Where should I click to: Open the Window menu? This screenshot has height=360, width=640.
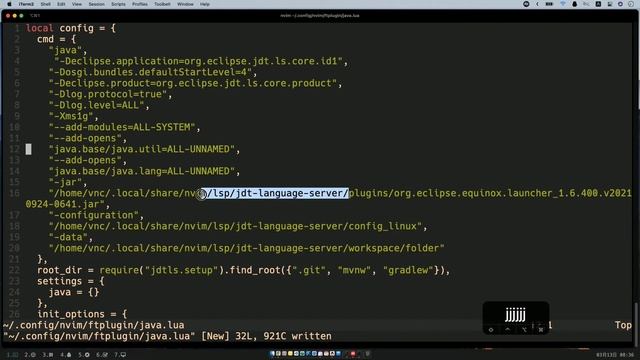click(185, 4)
